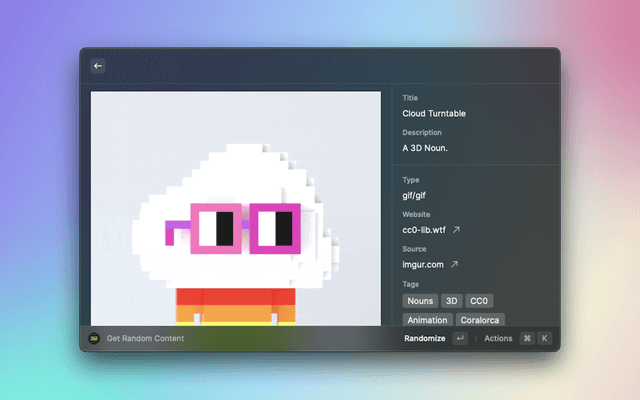Click the external arrow beside cc0-lib.wtf
Screen dimensions: 640x400
(x=457, y=230)
